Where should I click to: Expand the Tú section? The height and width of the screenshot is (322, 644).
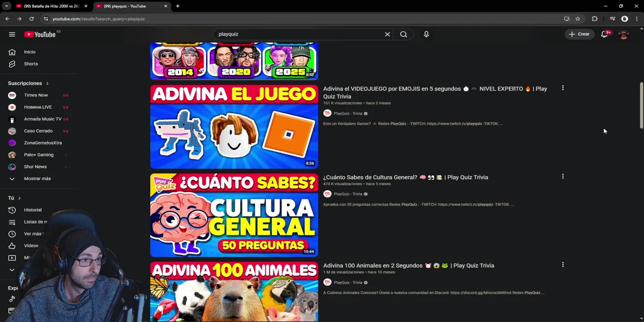tap(14, 198)
